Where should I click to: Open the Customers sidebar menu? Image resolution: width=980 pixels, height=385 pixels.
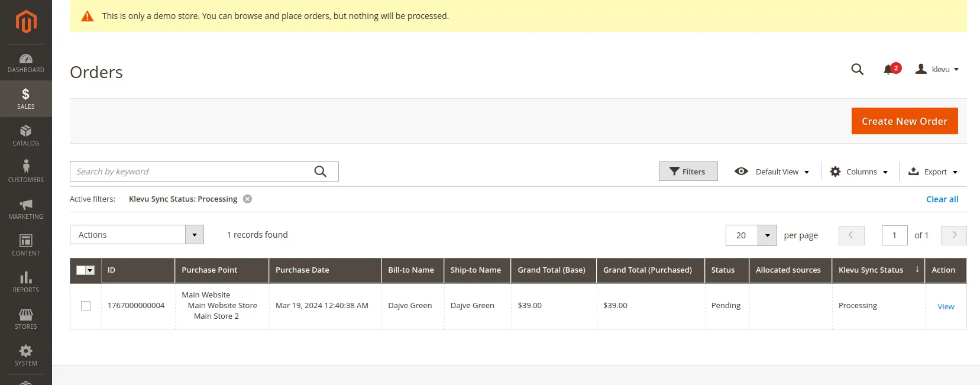coord(26,172)
